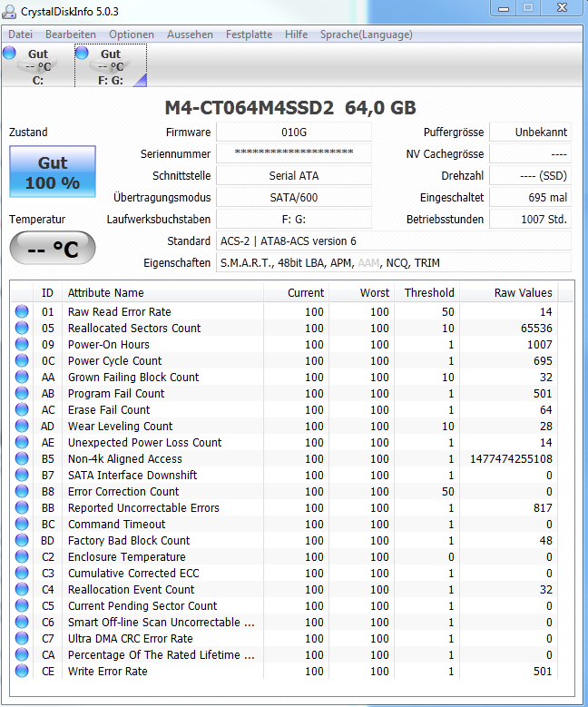Viewport: 588px width, 707px height.
Task: Click status orb for Erase Fail Count
Action: (22, 409)
